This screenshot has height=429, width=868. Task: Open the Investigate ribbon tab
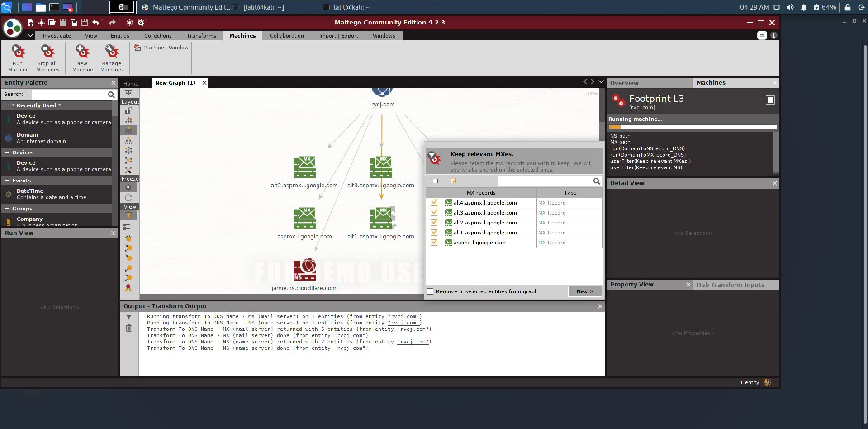pos(57,36)
